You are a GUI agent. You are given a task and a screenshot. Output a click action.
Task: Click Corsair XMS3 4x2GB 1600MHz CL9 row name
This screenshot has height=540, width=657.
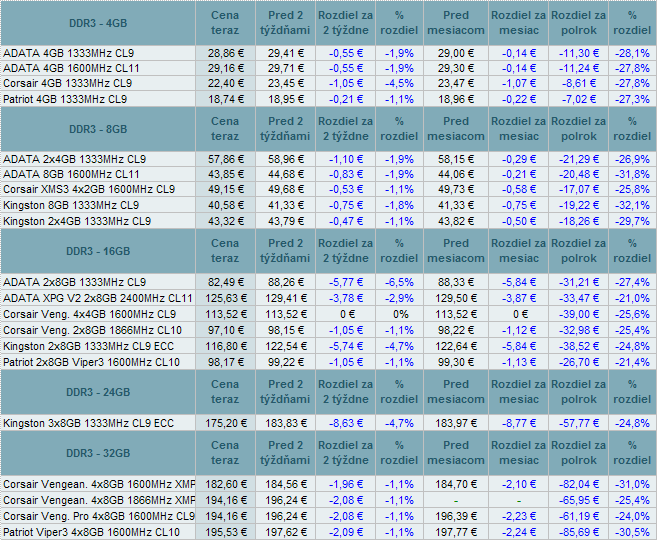click(x=89, y=189)
